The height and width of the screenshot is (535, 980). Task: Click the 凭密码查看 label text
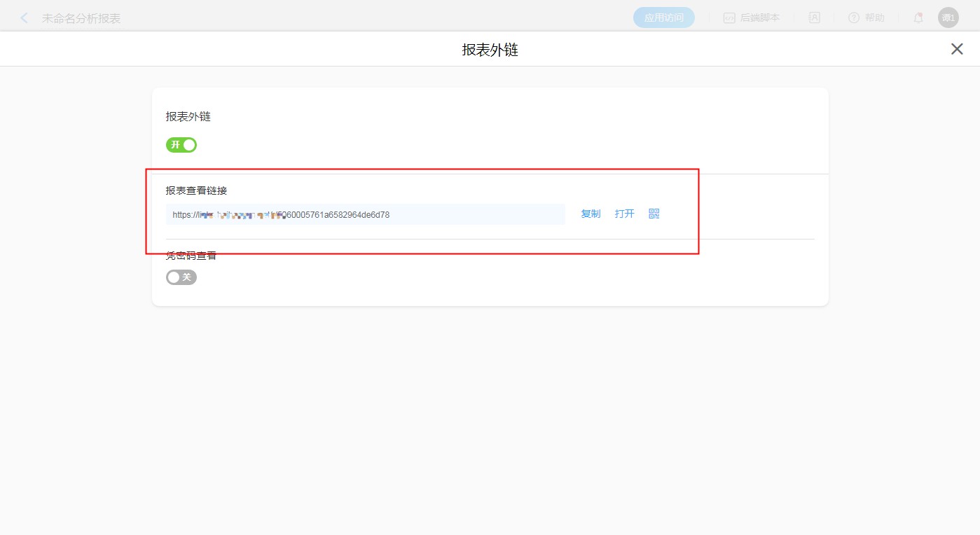[191, 256]
